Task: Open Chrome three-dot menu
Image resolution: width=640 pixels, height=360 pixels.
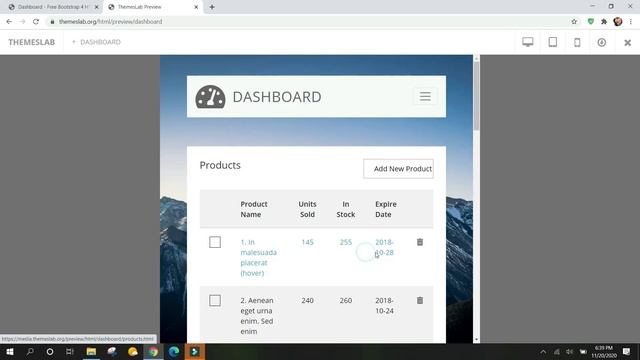Action: pyautogui.click(x=631, y=22)
